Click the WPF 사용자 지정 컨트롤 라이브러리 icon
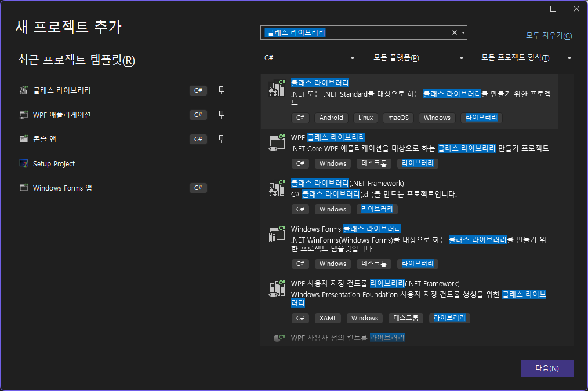The width and height of the screenshot is (588, 391). [x=277, y=288]
